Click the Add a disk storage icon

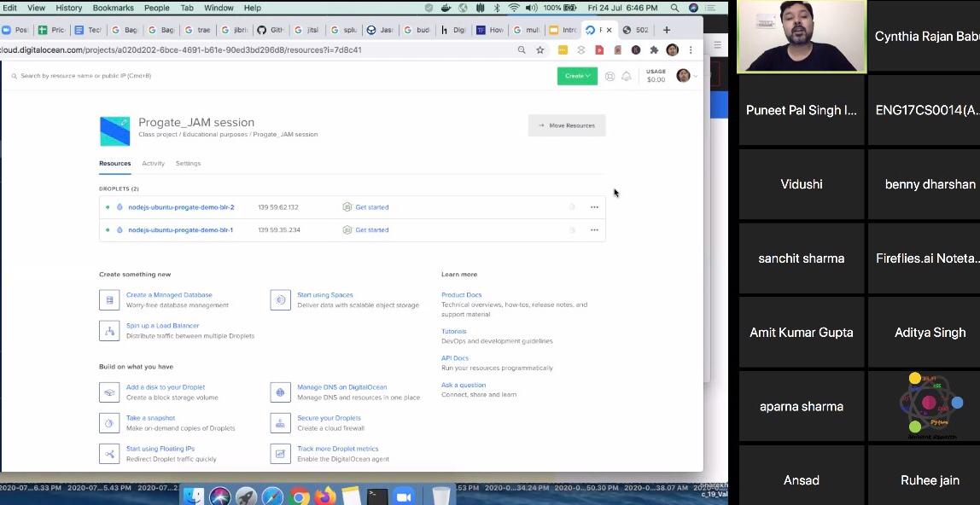[108, 392]
